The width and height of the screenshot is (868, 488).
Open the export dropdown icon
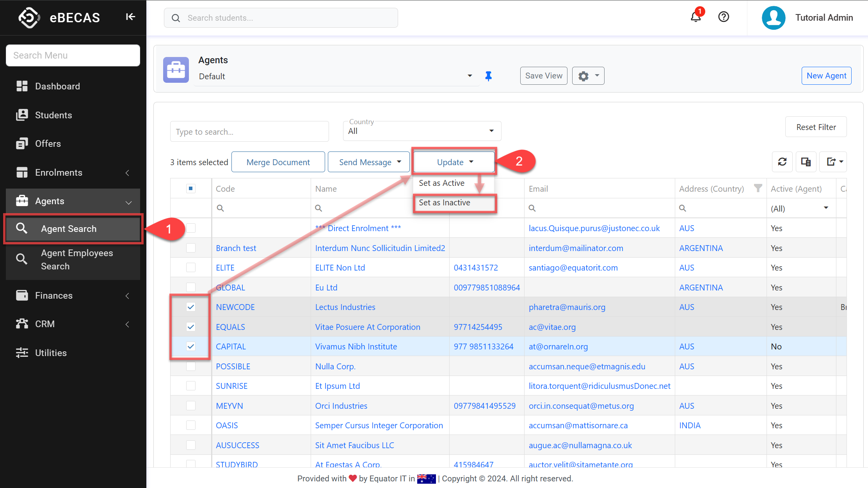point(833,162)
